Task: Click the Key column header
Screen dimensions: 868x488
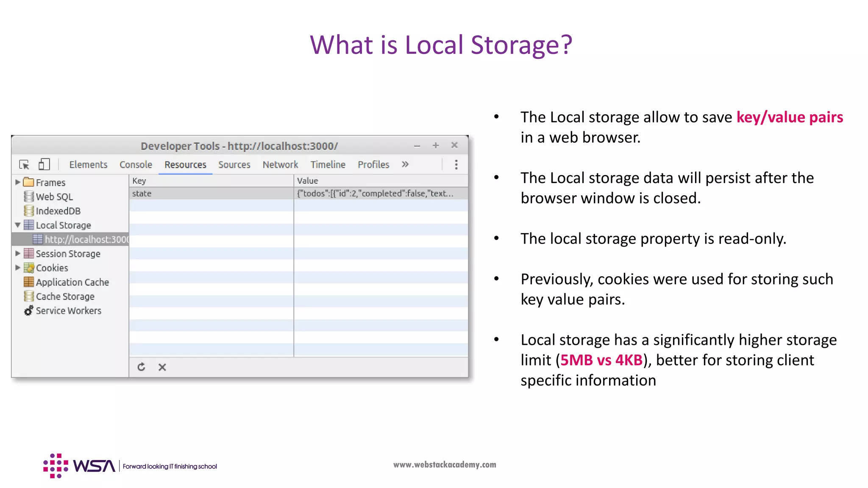Action: click(211, 180)
